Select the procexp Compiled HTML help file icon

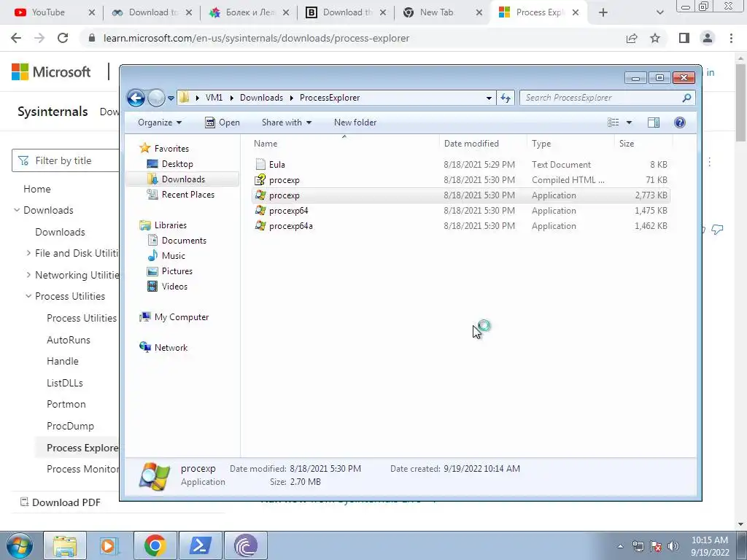tap(260, 180)
